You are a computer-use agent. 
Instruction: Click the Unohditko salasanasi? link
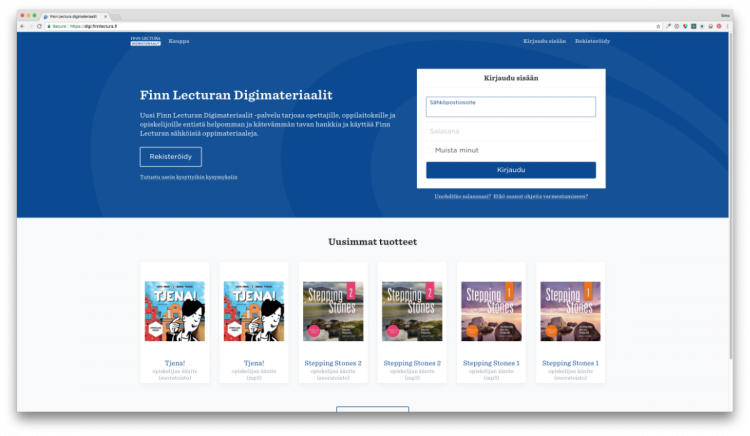click(x=463, y=196)
